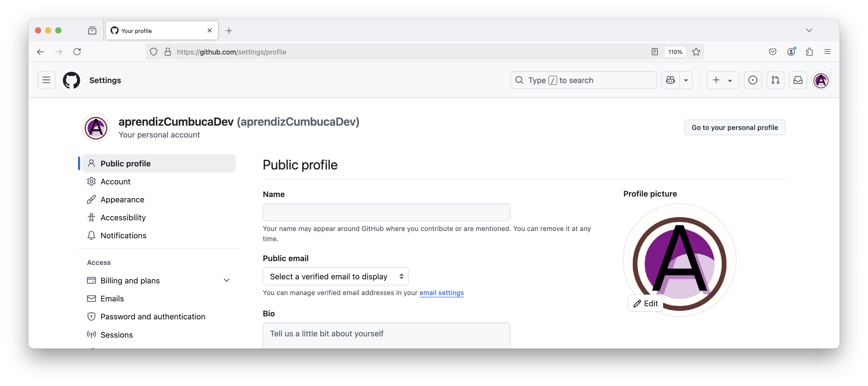Click Go to your personal profile
The width and height of the screenshot is (868, 386).
coord(735,127)
